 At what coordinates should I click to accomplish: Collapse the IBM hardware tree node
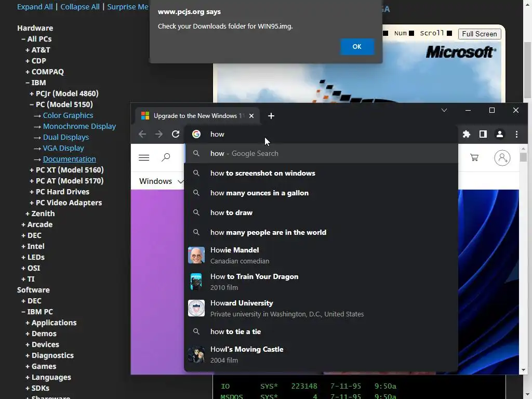pos(36,83)
